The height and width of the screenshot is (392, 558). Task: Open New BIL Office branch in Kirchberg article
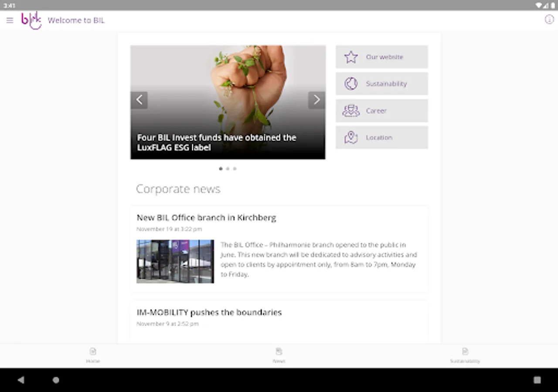[x=206, y=218]
